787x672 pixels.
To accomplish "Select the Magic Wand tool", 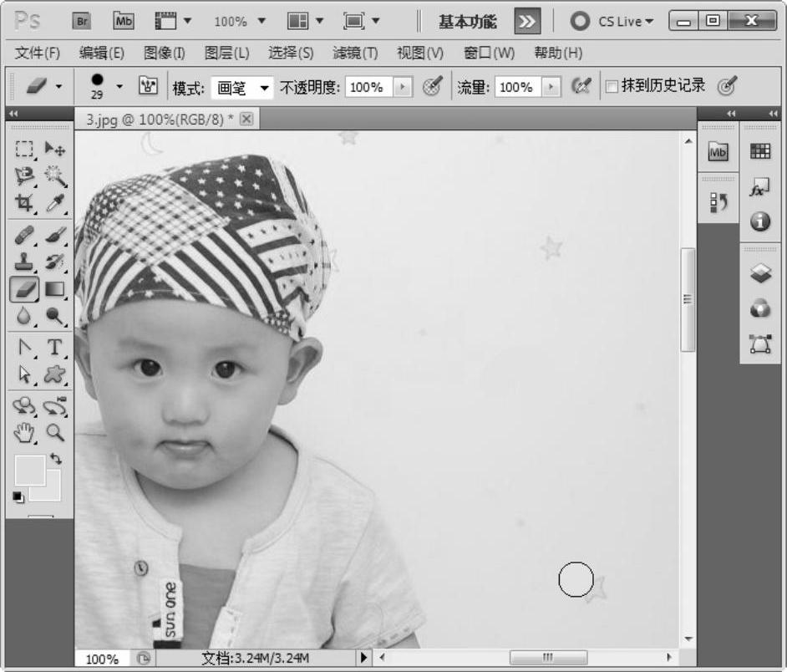I will pyautogui.click(x=55, y=176).
